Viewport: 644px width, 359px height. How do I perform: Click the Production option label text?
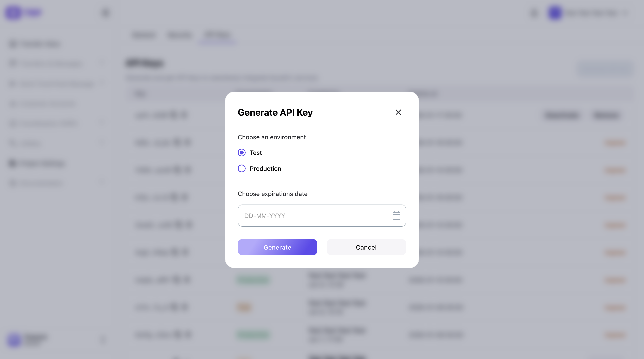(265, 169)
